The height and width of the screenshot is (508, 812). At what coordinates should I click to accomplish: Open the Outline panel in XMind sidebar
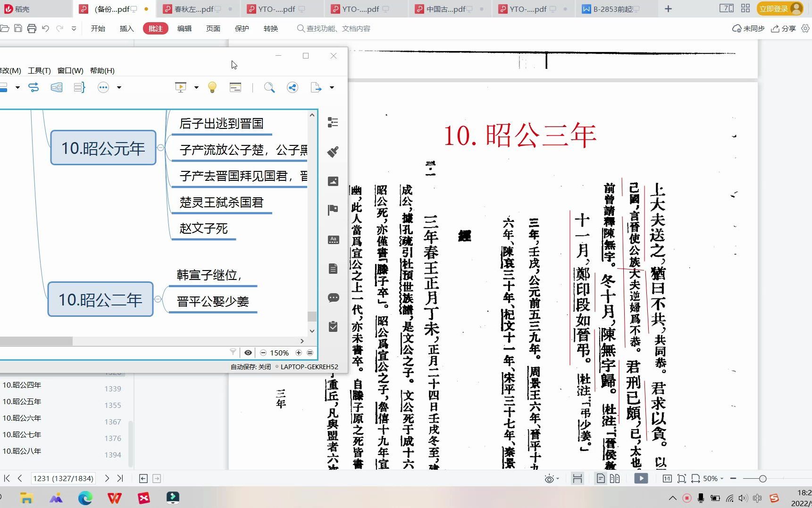pyautogui.click(x=333, y=123)
